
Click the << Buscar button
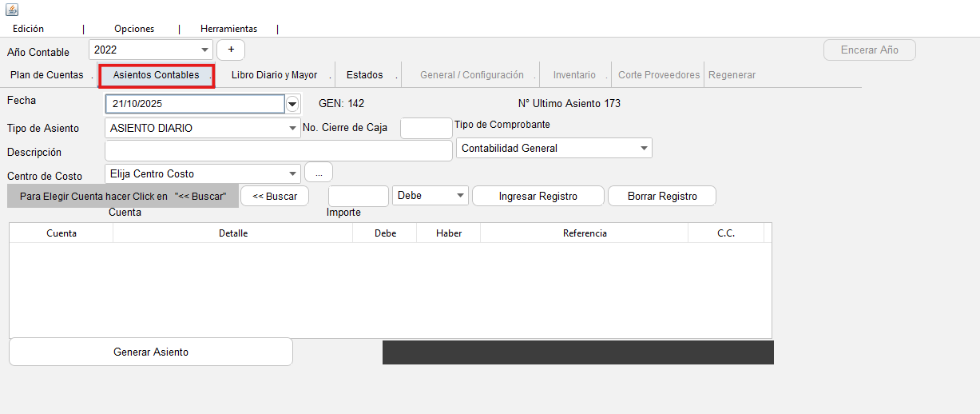coord(275,196)
